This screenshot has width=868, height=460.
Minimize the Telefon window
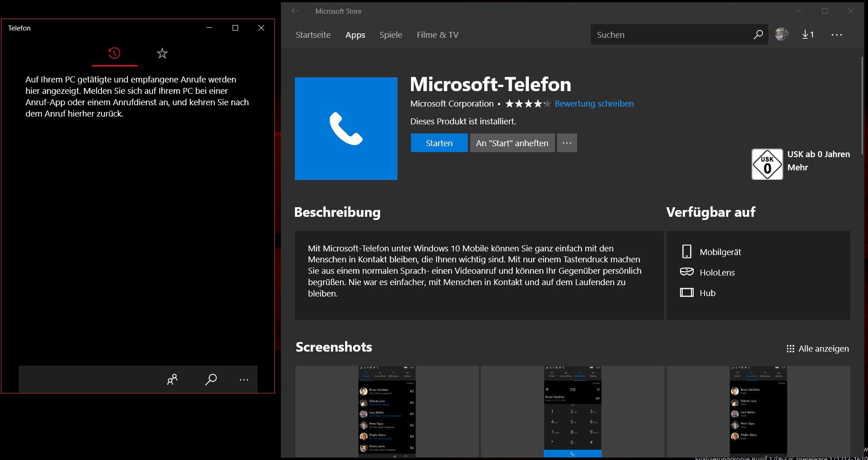point(209,28)
